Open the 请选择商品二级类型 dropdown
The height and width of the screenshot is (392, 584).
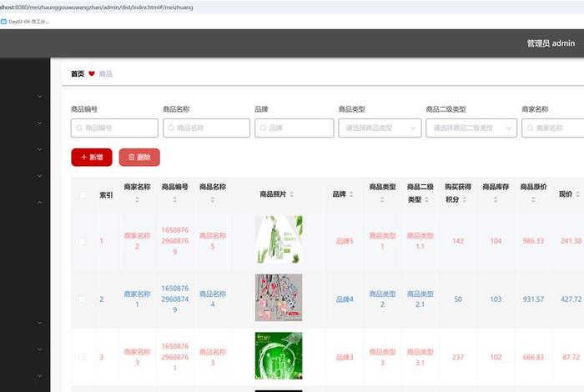click(x=471, y=128)
